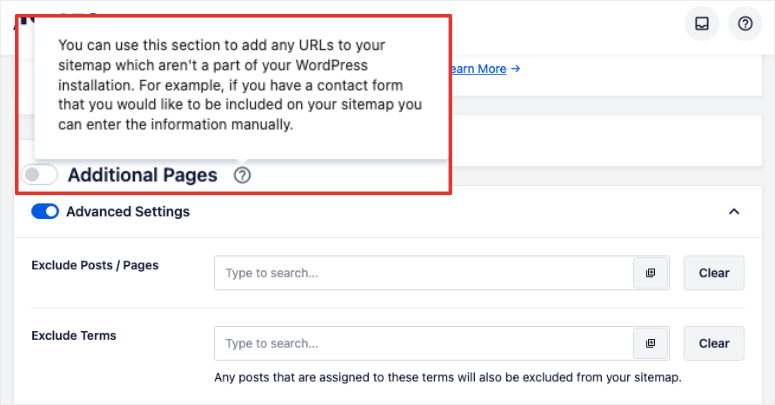Viewport: 775px width, 405px height.
Task: Click the question mark beside Additional Pages
Action: [242, 175]
